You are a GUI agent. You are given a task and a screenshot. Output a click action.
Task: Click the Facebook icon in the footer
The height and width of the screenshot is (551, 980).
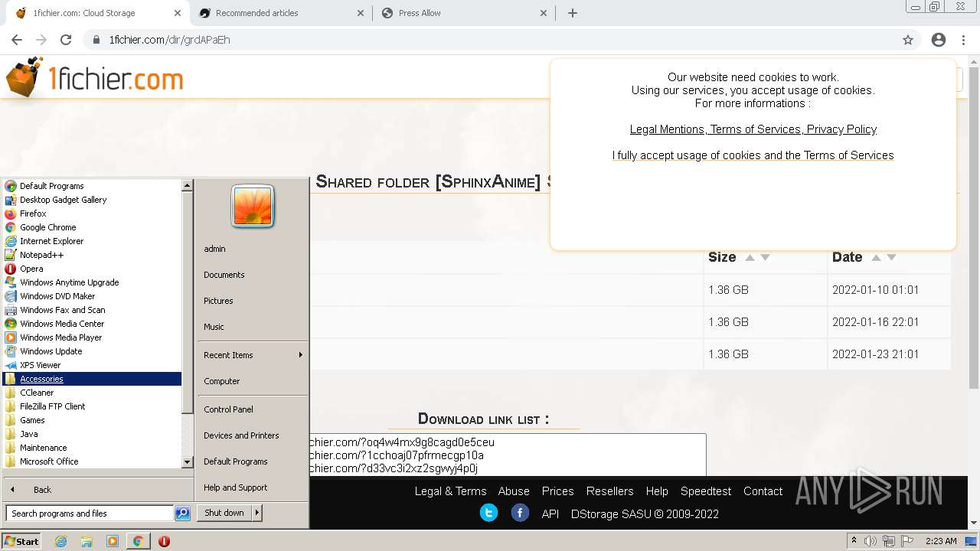(x=520, y=513)
